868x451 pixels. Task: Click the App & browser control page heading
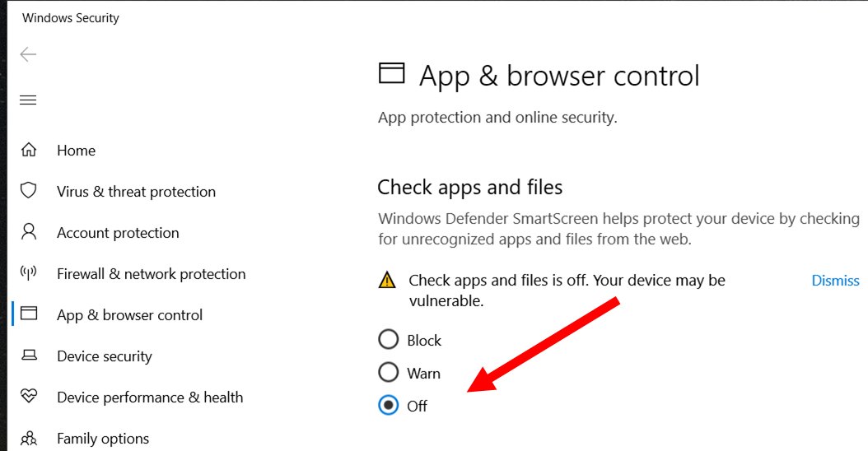559,77
